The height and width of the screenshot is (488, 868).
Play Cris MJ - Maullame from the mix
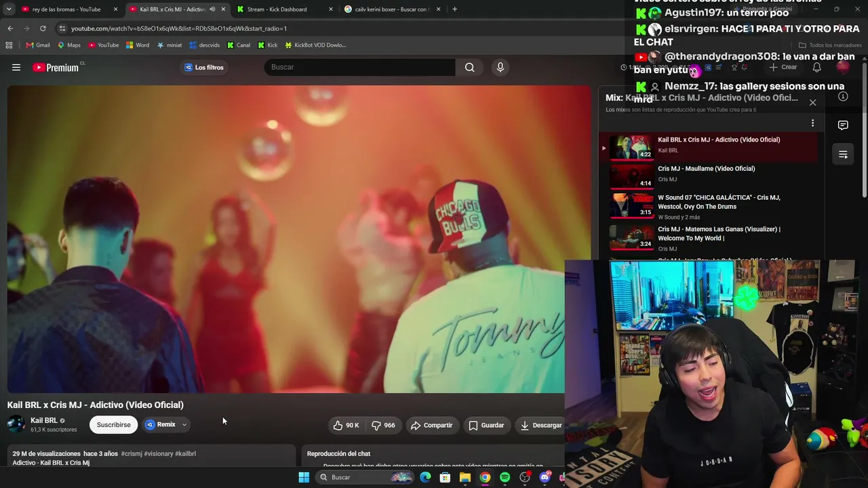709,175
